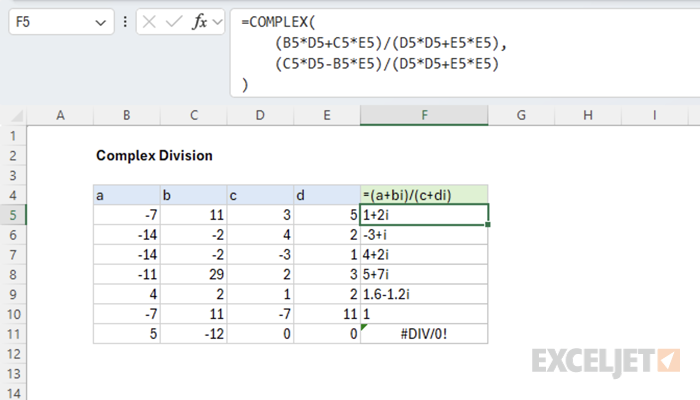The width and height of the screenshot is (700, 400).
Task: Click the vertical dots handle beside Name Box
Action: tap(125, 22)
